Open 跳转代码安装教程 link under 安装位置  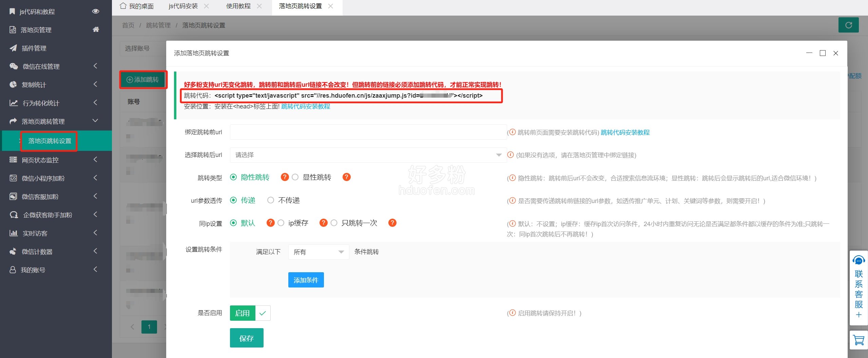click(306, 106)
